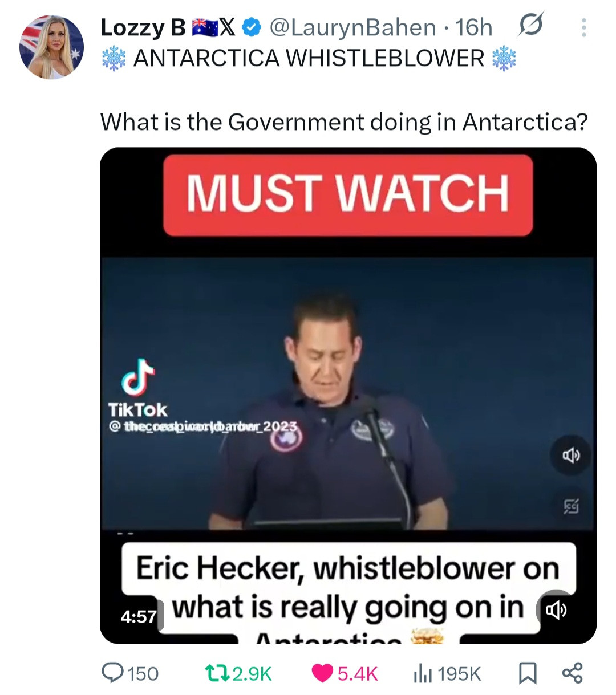Tap the red MUST WATCH banner

click(348, 194)
